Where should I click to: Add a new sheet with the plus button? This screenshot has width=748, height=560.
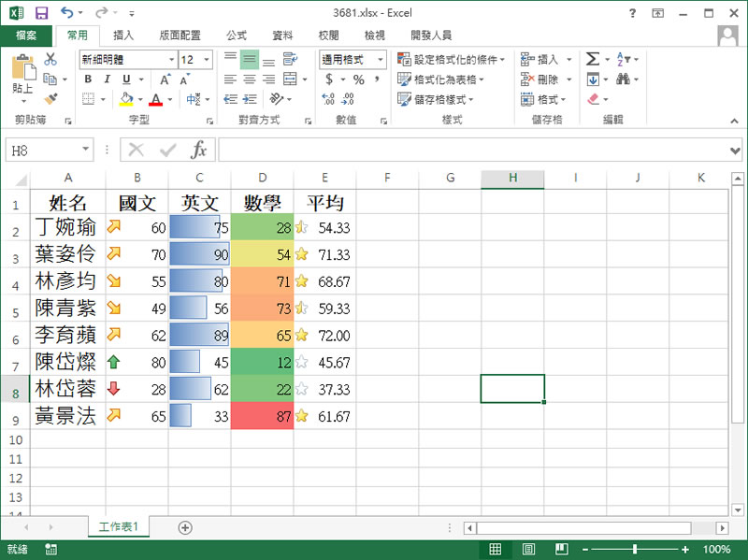[185, 527]
